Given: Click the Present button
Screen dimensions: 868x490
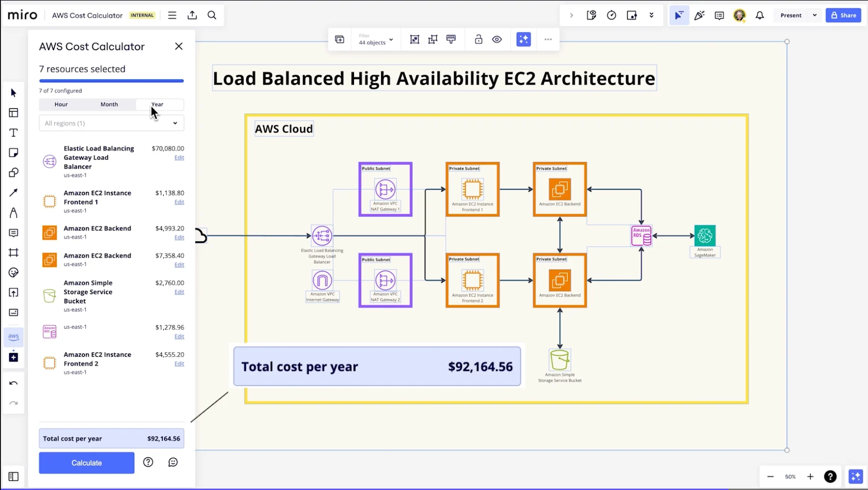Looking at the screenshot, I should [791, 15].
